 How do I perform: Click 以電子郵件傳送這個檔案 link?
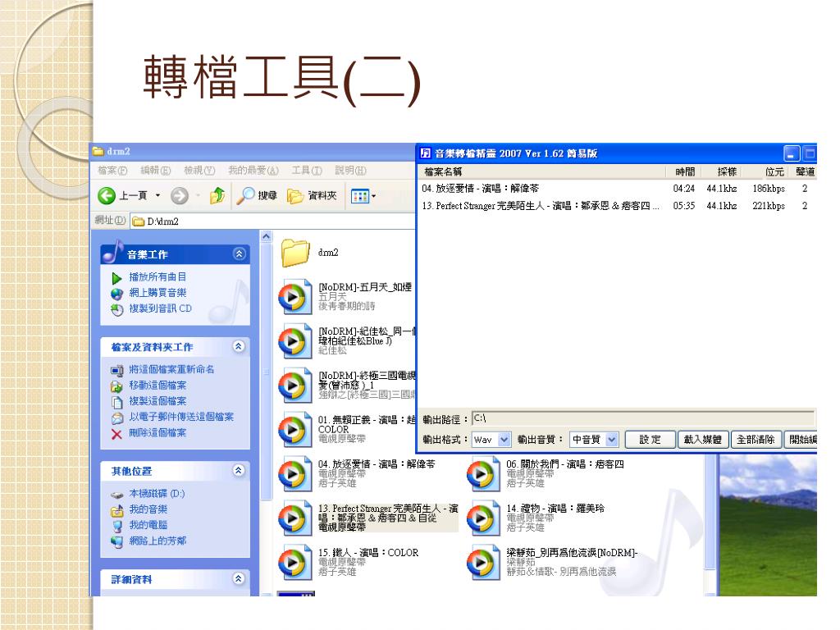(x=181, y=417)
